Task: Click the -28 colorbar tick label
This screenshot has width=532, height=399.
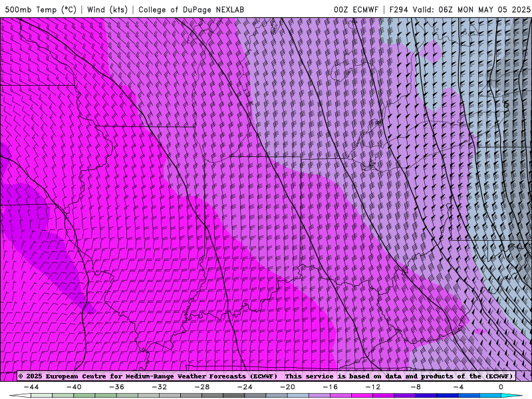Action: tap(202, 387)
